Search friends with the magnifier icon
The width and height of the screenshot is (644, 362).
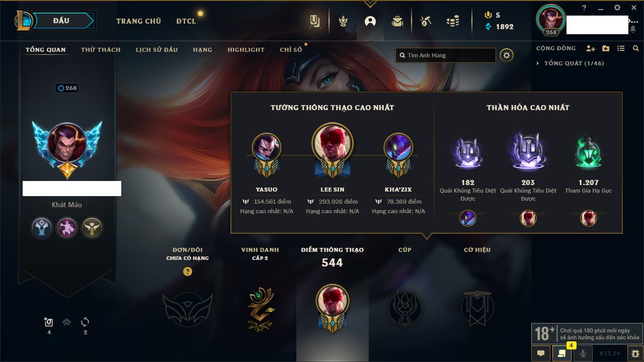(x=636, y=48)
